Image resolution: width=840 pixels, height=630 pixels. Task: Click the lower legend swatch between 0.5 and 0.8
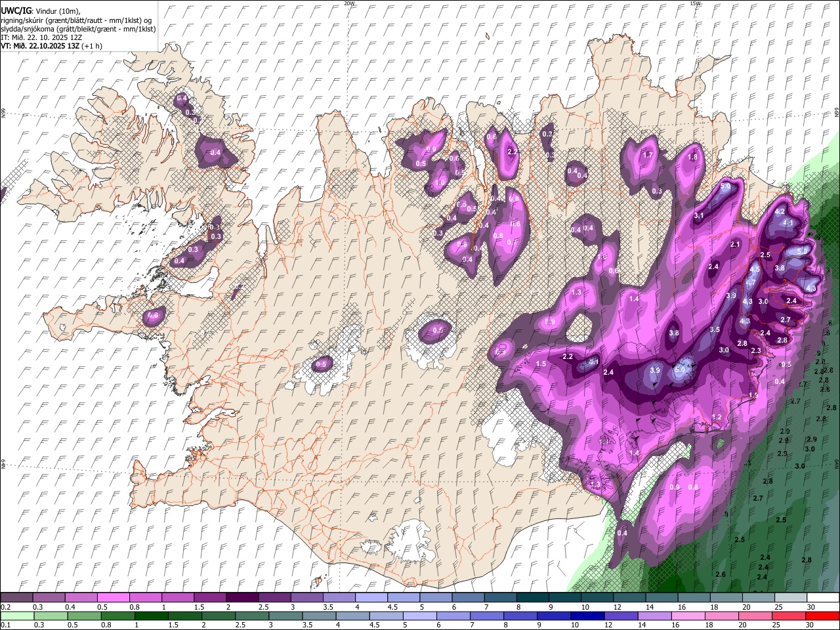(x=83, y=616)
